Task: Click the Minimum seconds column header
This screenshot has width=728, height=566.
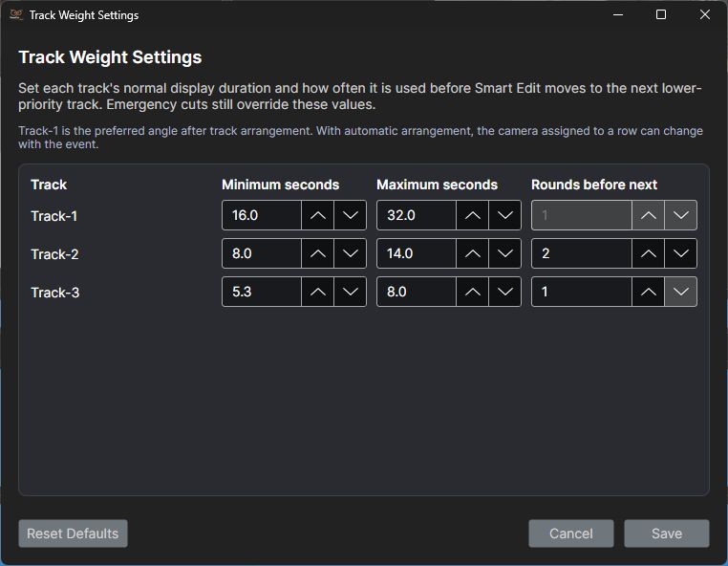Action: [x=281, y=185]
